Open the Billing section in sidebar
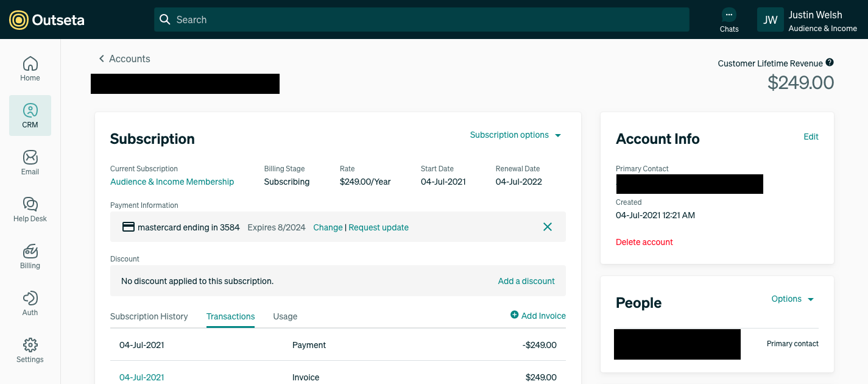This screenshot has height=384, width=868. (30, 257)
